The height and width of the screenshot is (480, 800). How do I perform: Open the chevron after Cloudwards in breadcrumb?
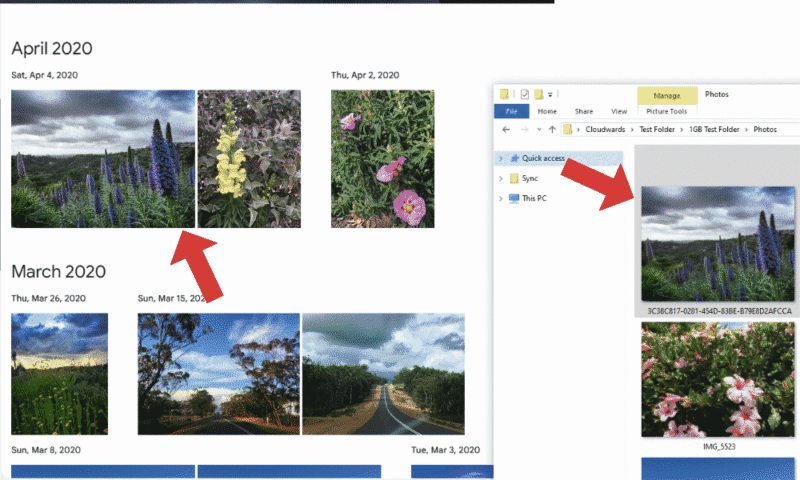point(632,130)
